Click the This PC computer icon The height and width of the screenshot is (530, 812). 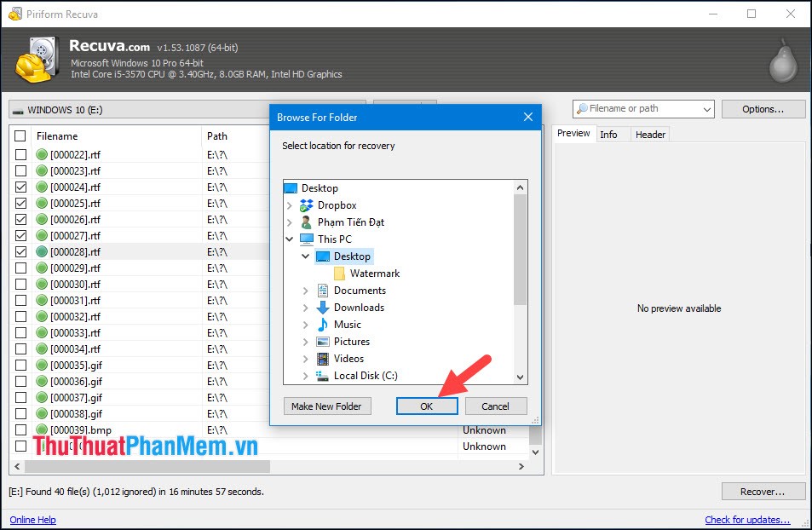click(x=307, y=239)
